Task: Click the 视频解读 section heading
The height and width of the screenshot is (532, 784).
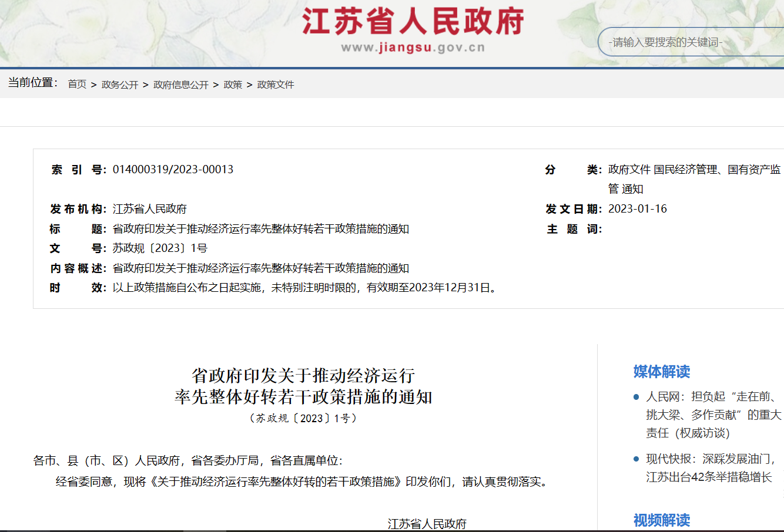Action: [661, 520]
